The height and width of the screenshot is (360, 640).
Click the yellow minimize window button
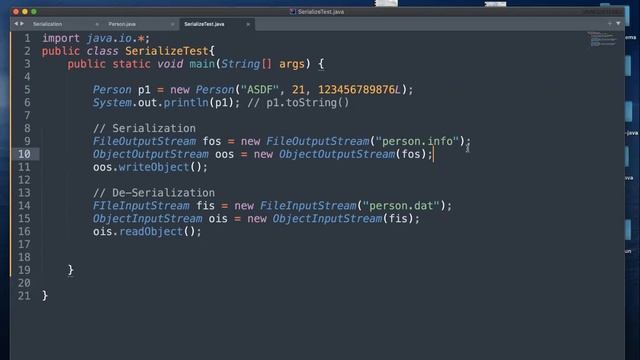tap(25, 11)
